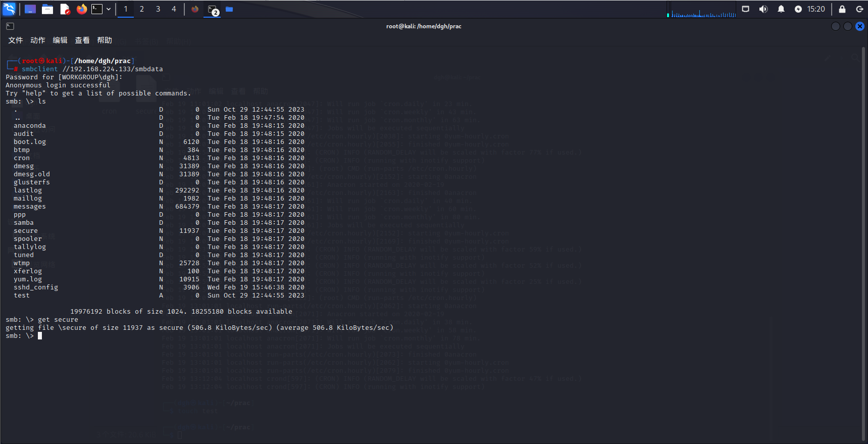Screen dimensions: 868x444
Task: Click the cursor at the last smb prompt
Action: click(x=40, y=336)
